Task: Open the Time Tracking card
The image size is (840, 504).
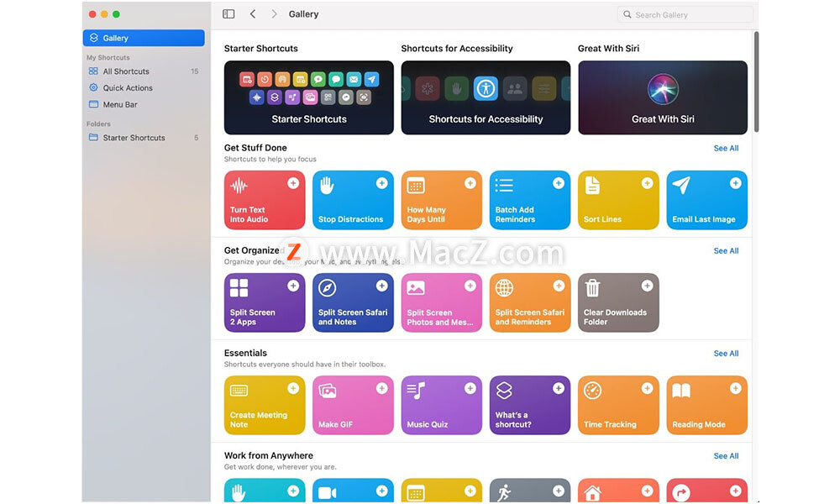Action: tap(618, 405)
